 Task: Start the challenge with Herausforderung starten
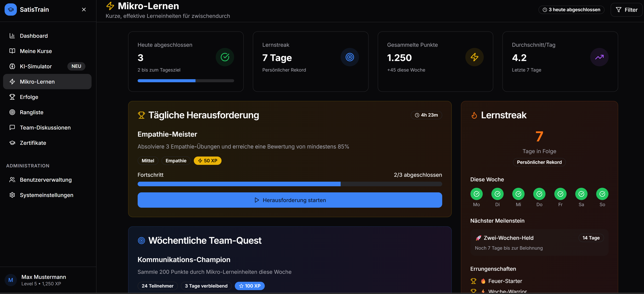[x=290, y=200]
